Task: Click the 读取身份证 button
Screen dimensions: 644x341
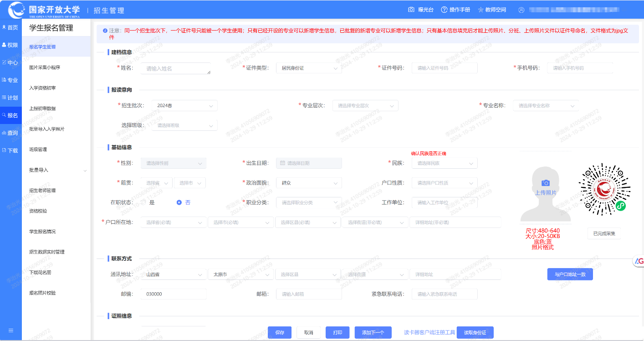Action: [x=475, y=333]
